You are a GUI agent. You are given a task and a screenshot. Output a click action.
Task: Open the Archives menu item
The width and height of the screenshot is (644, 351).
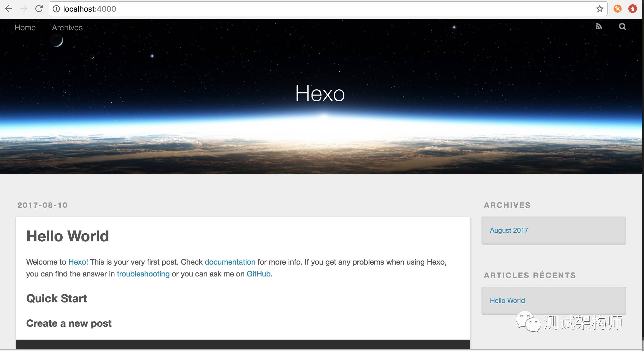67,28
